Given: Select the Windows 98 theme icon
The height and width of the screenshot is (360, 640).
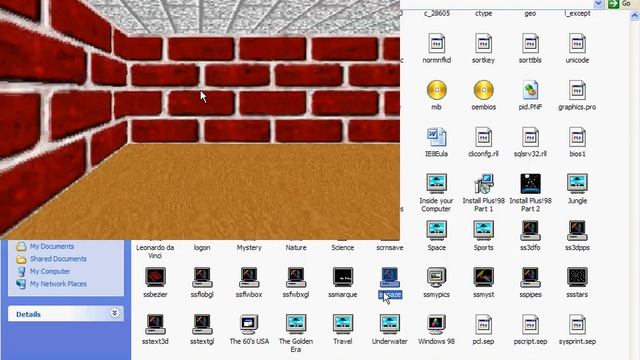Looking at the screenshot, I should [x=436, y=324].
